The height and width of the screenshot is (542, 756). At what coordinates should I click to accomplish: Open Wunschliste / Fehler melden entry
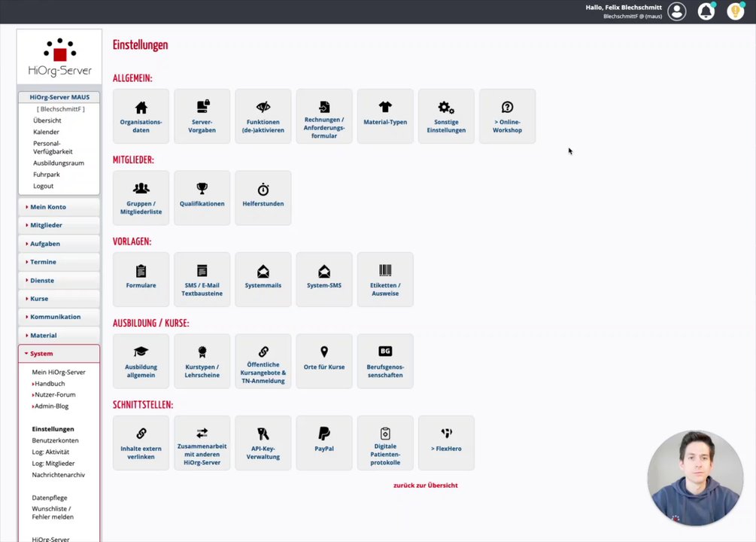coord(53,513)
